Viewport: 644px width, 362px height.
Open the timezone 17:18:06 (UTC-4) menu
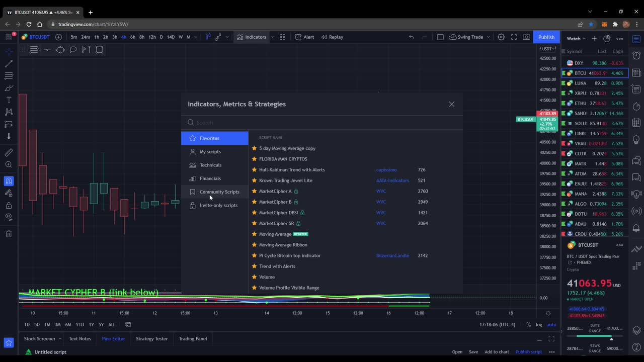click(497, 324)
